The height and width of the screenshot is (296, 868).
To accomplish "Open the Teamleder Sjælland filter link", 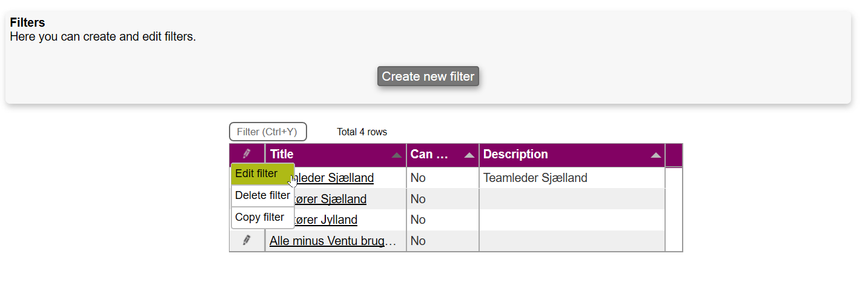I will pos(339,178).
